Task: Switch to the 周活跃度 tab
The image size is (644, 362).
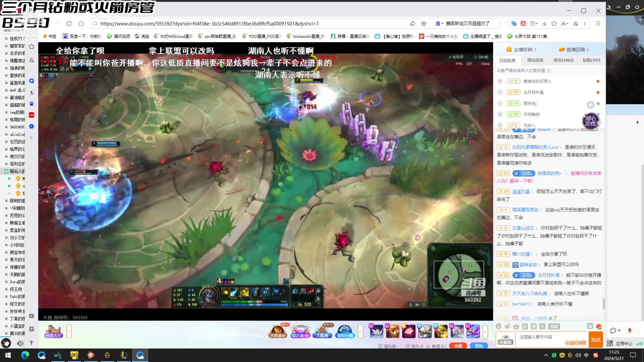Action: [x=535, y=60]
